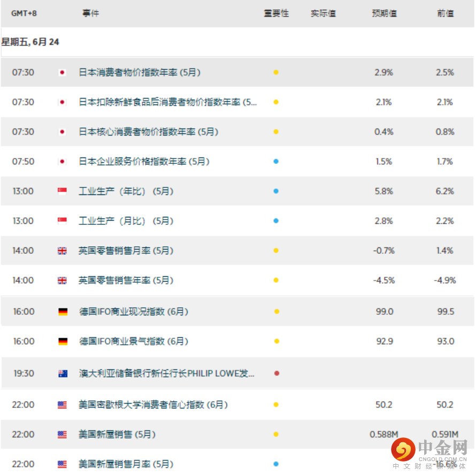Open event 德国IFO商业现况指数 (6月)
The image size is (475, 476).
pos(134,312)
